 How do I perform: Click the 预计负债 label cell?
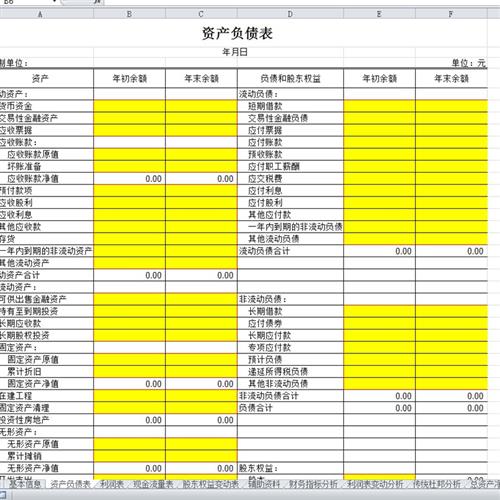coord(290,359)
